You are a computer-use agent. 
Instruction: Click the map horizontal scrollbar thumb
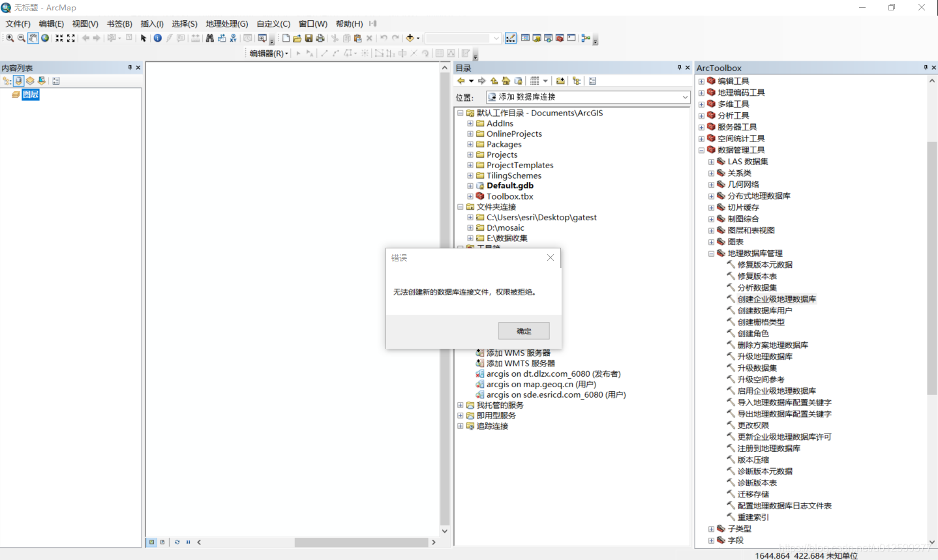click(x=361, y=542)
